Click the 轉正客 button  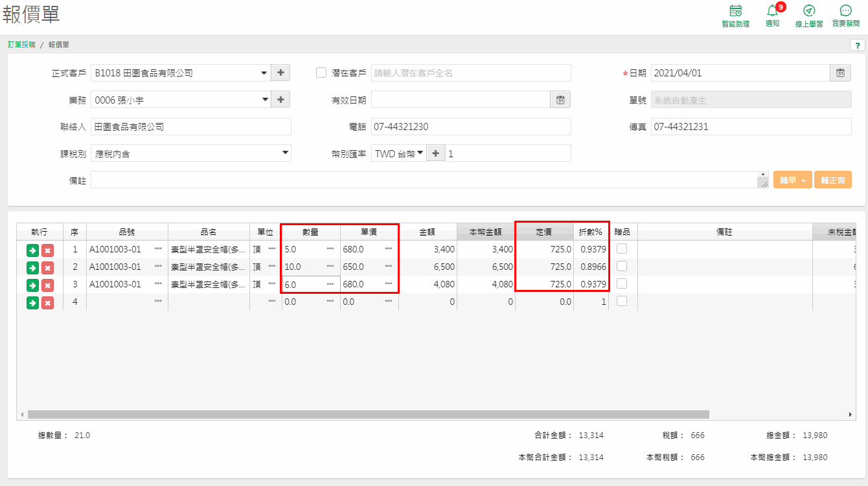point(833,181)
